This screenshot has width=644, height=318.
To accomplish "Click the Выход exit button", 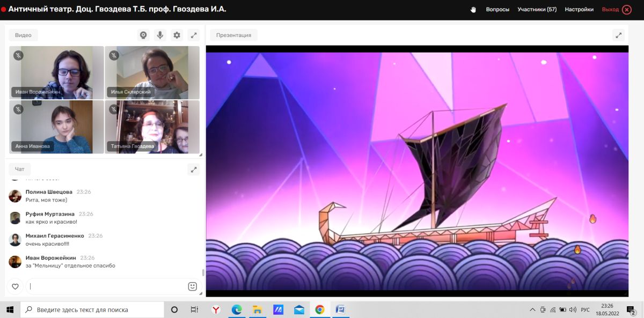I will click(x=616, y=10).
